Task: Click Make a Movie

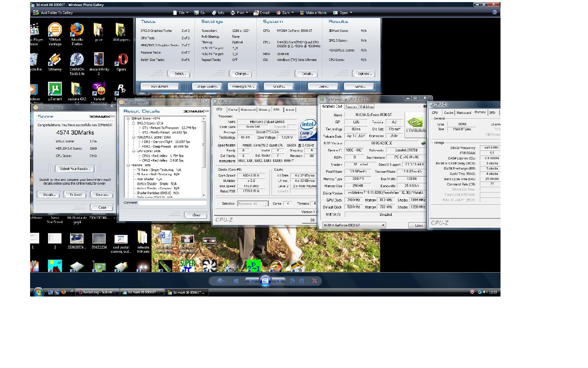Action: click(x=313, y=13)
